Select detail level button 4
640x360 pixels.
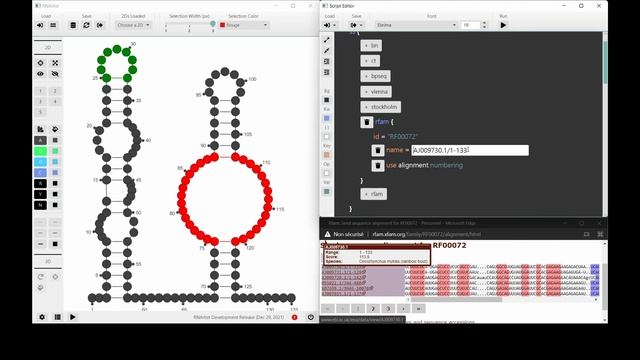click(55, 101)
